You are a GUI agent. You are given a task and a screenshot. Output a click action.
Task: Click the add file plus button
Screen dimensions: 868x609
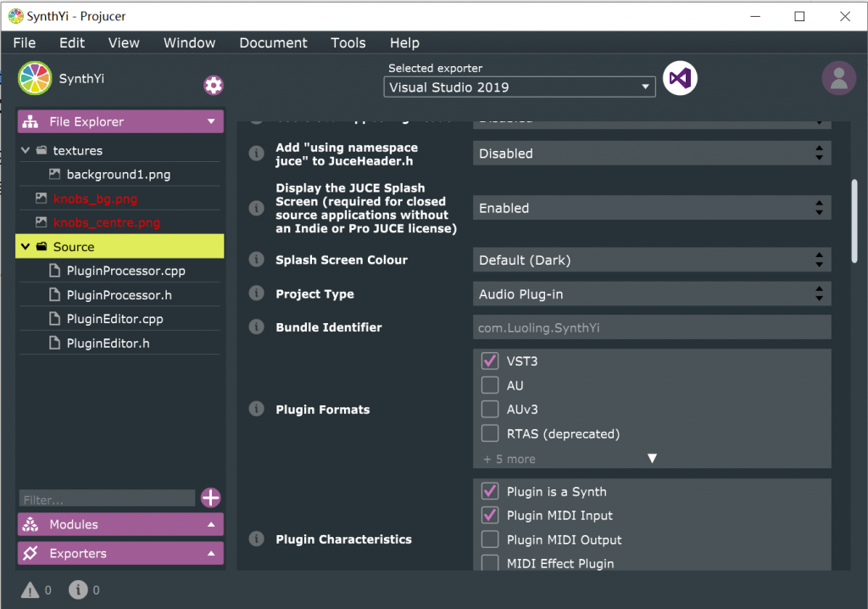[x=211, y=498]
